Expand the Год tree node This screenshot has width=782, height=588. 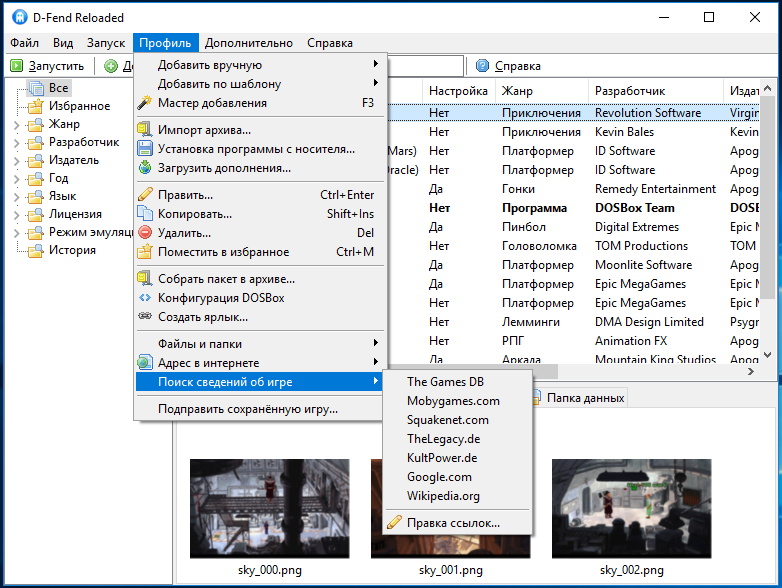pos(16,179)
